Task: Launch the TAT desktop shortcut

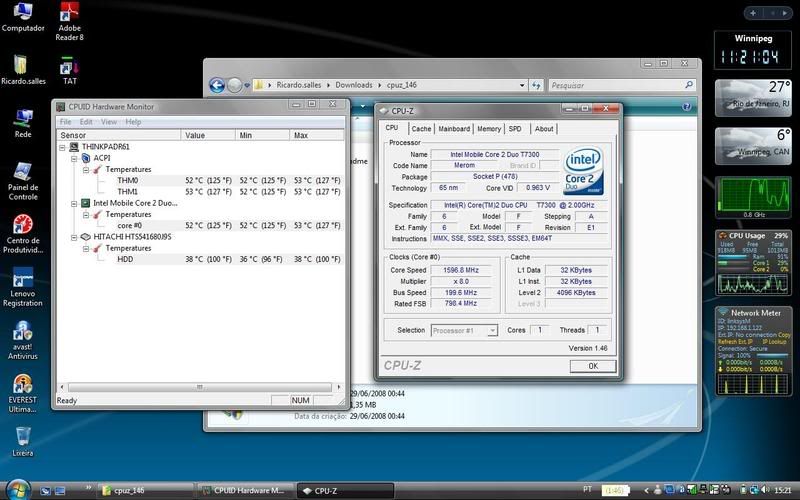Action: (x=70, y=68)
